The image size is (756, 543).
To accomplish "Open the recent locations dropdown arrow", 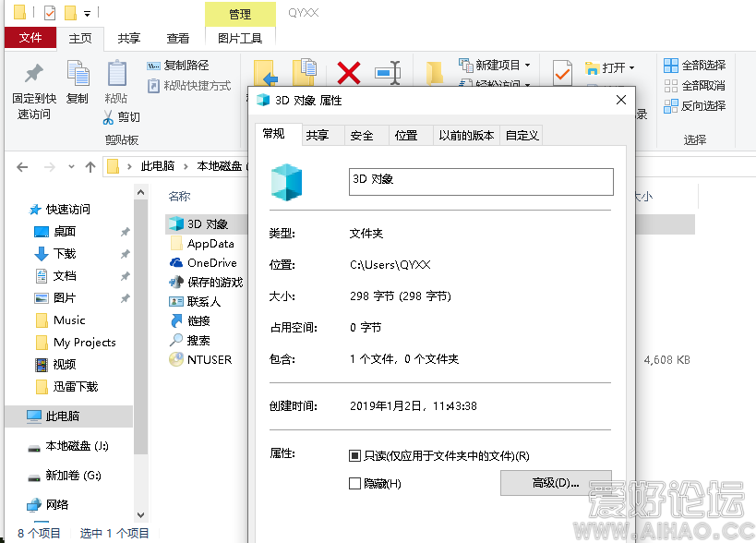I will pos(71,167).
